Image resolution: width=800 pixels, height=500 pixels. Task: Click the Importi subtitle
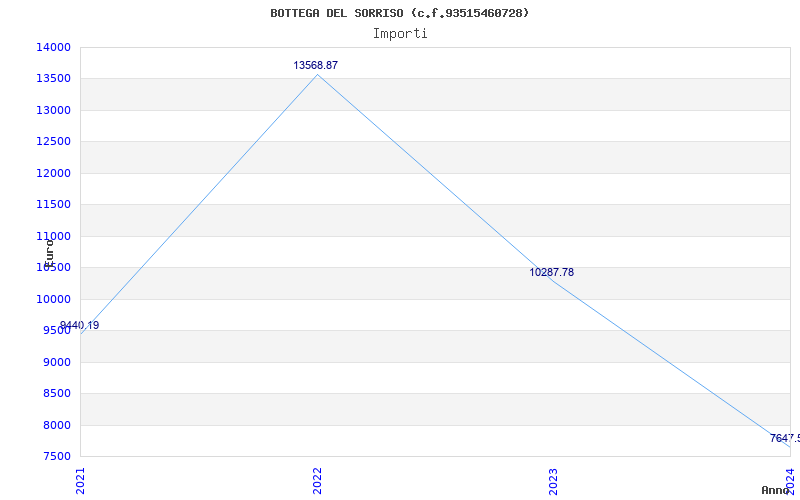[399, 34]
